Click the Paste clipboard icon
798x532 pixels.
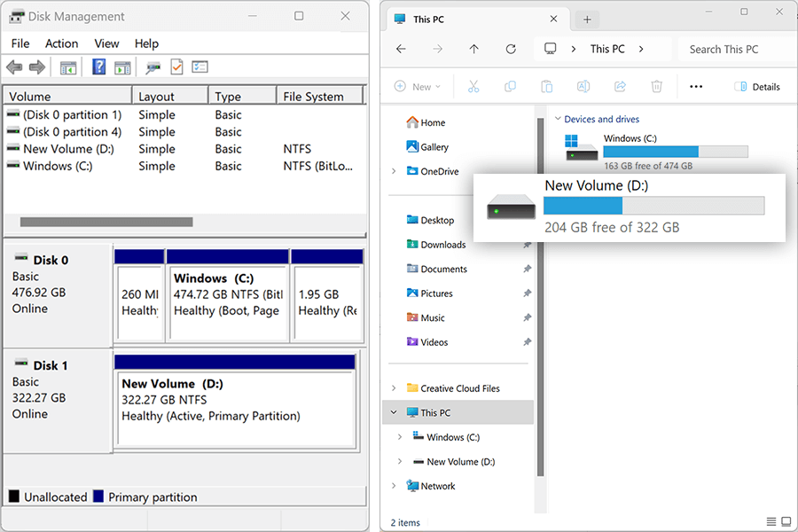[x=546, y=87]
